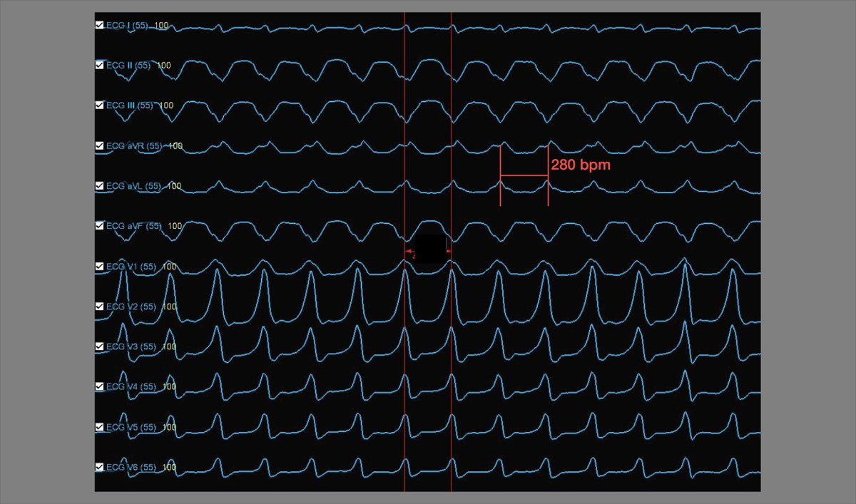Click the right full-height red caliper line

(x=452, y=251)
